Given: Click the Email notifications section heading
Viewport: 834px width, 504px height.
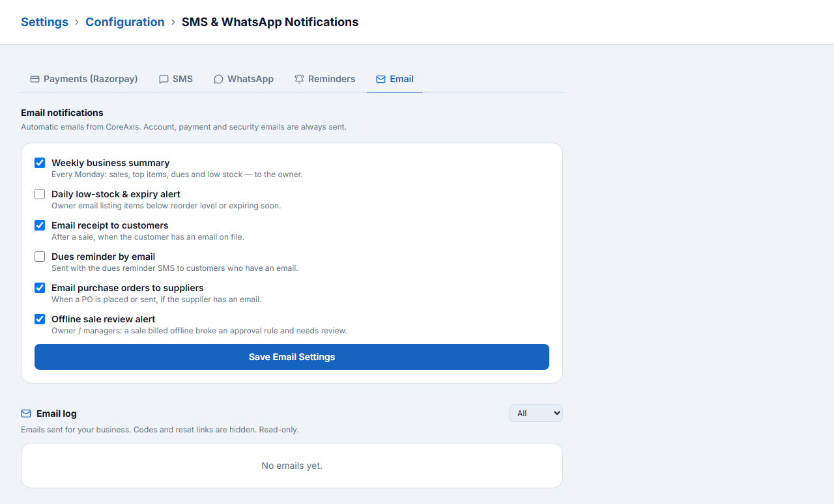Looking at the screenshot, I should coord(62,113).
